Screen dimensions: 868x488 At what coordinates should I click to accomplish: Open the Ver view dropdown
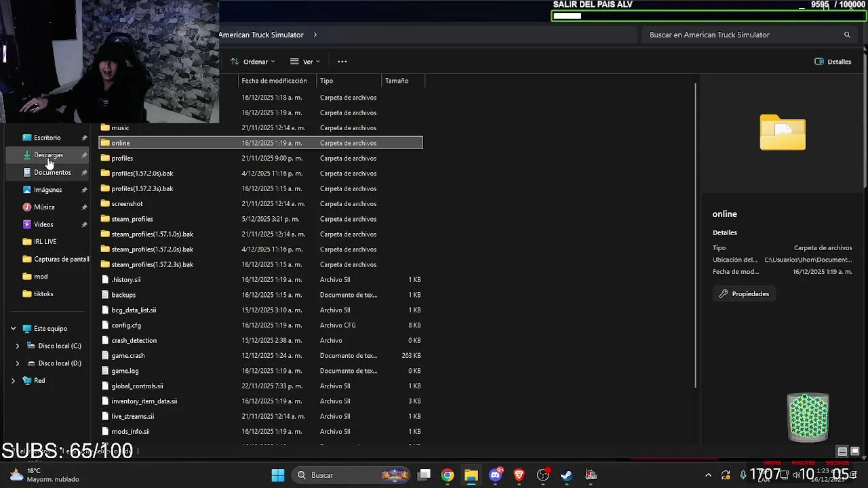coord(305,62)
